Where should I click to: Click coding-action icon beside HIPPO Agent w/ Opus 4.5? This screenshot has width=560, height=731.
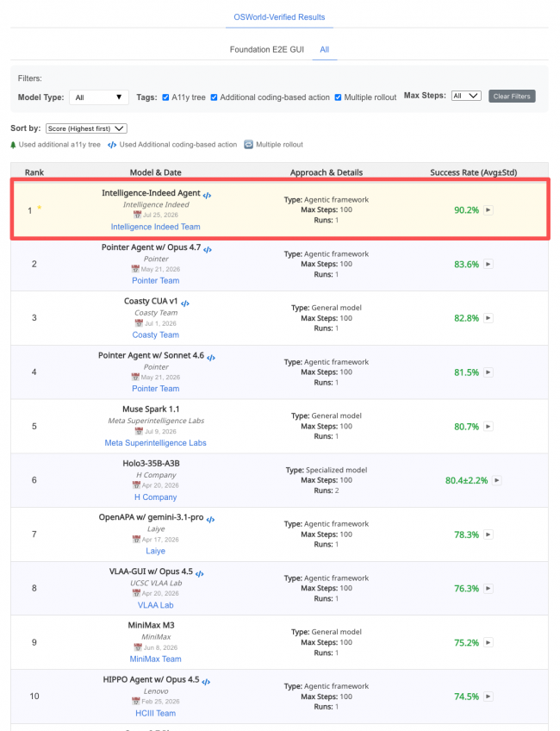coord(206,682)
